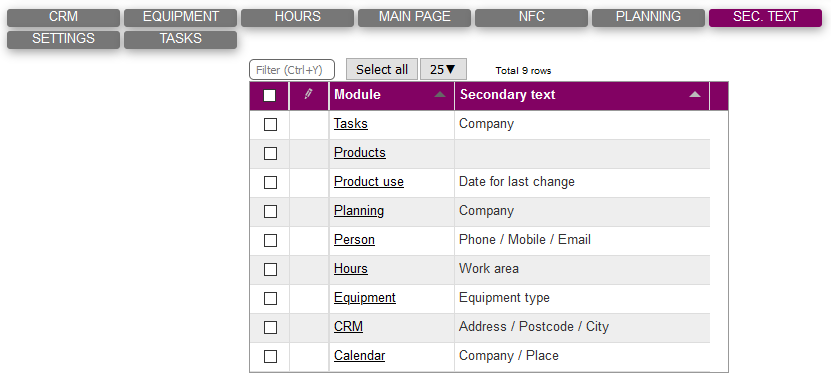Sort by Module column arrow

(x=440, y=95)
